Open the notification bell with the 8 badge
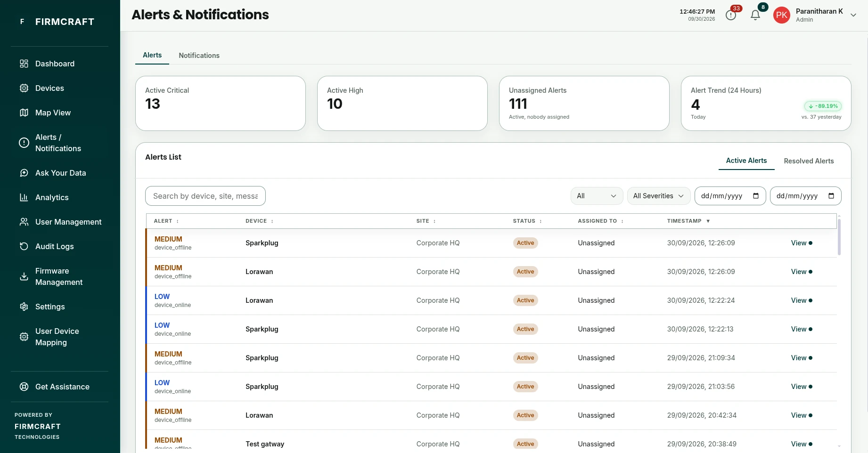 point(755,15)
